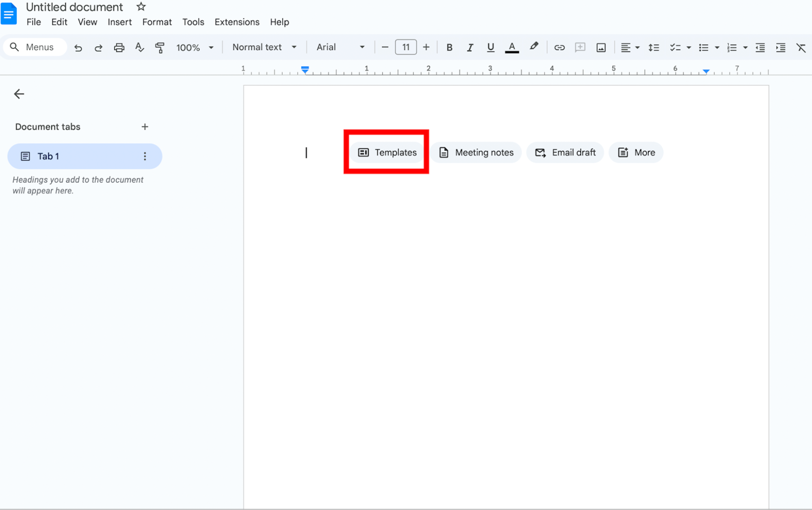Screen dimensions: 812x510
Task: Open the Insert menu
Action: [119, 22]
